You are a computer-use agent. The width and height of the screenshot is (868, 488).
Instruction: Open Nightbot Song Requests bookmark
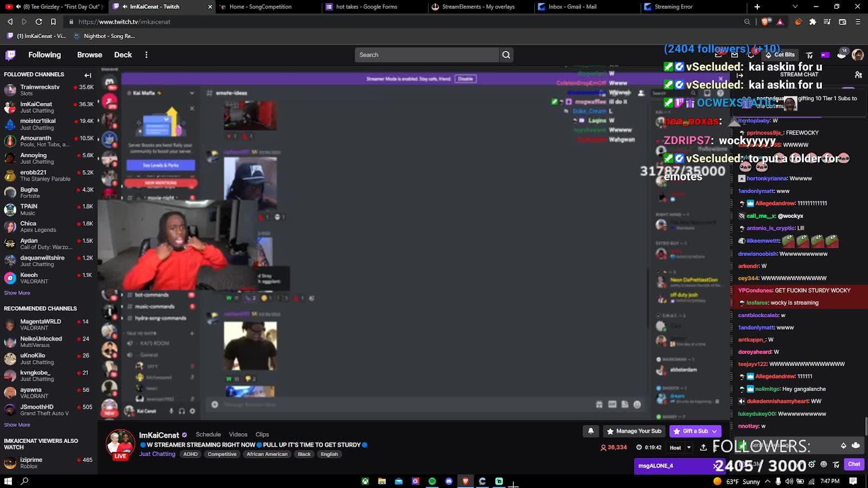click(104, 36)
